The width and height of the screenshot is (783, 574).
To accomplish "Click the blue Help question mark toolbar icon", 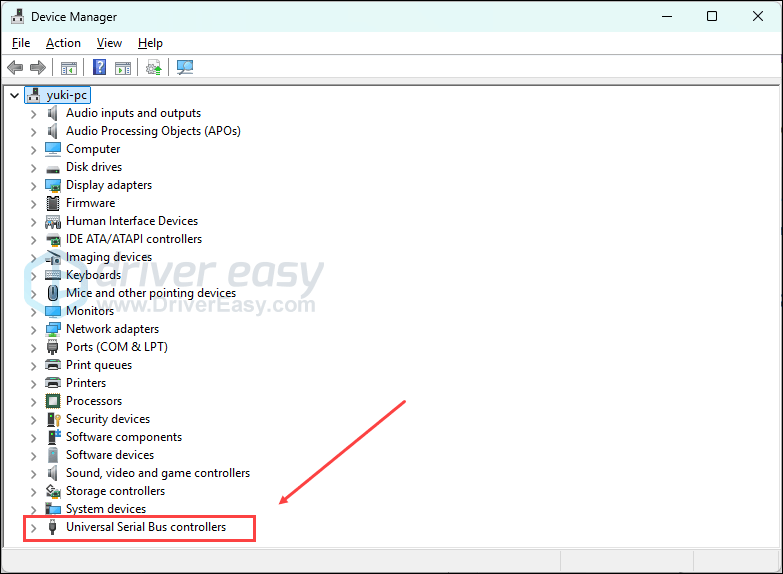I will click(99, 67).
